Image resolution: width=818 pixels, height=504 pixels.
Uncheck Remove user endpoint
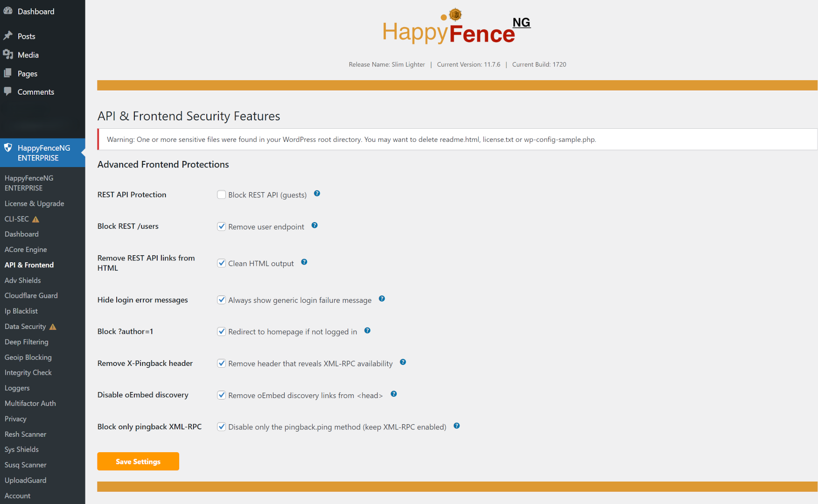(x=221, y=226)
